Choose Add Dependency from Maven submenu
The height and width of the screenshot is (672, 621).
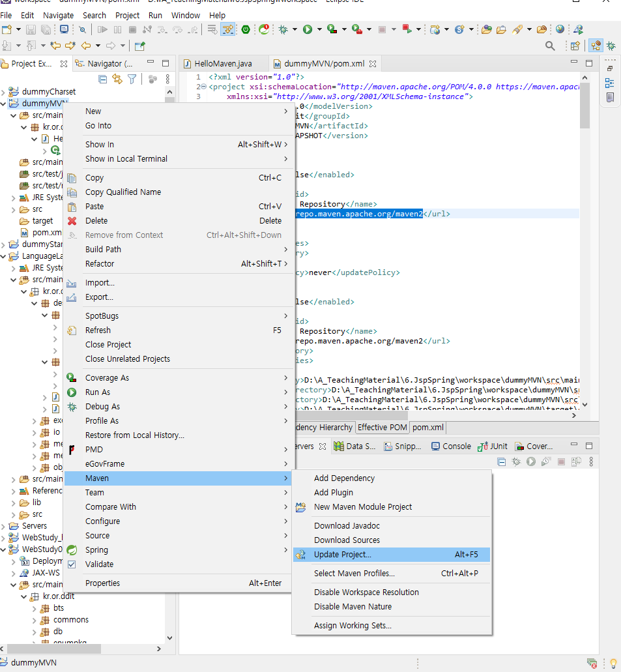(x=392, y=478)
